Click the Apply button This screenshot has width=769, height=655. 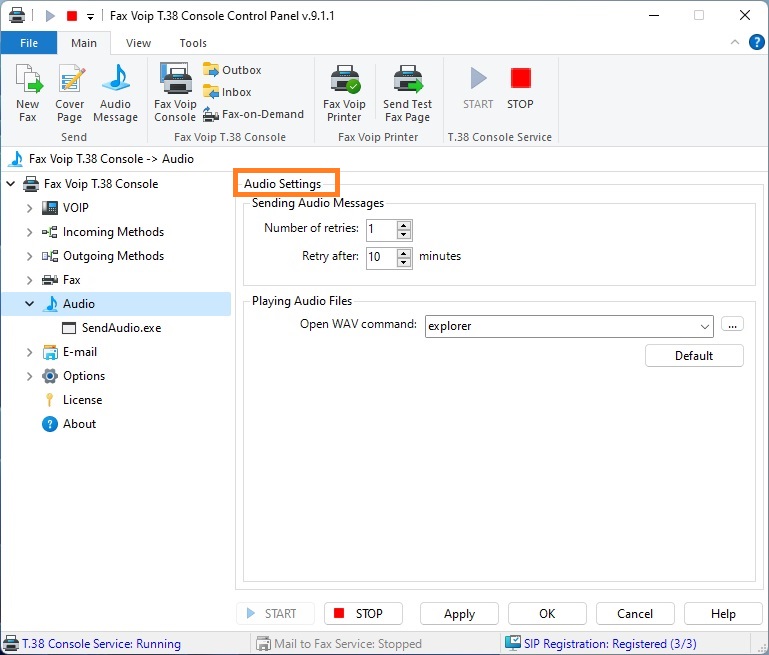pyautogui.click(x=459, y=614)
